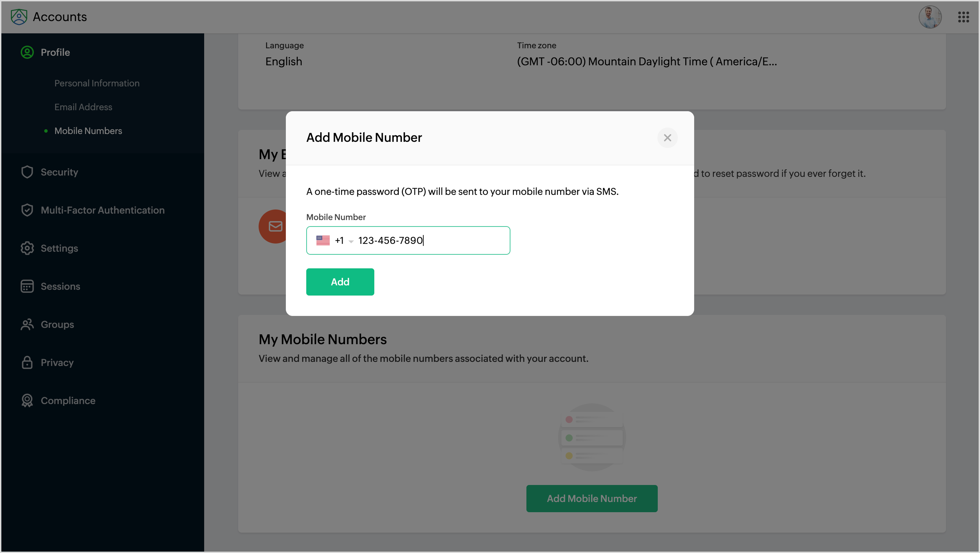The image size is (980, 553).
Task: Open Personal Information menu item
Action: point(97,83)
